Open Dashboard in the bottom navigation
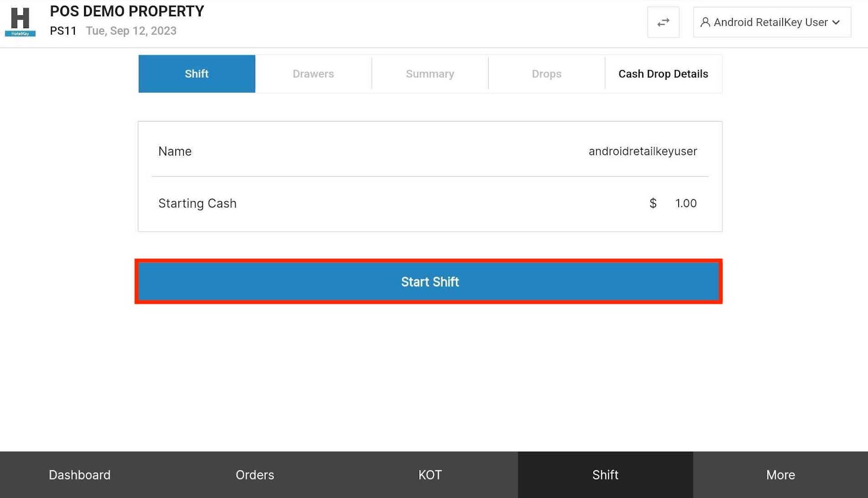 point(80,475)
